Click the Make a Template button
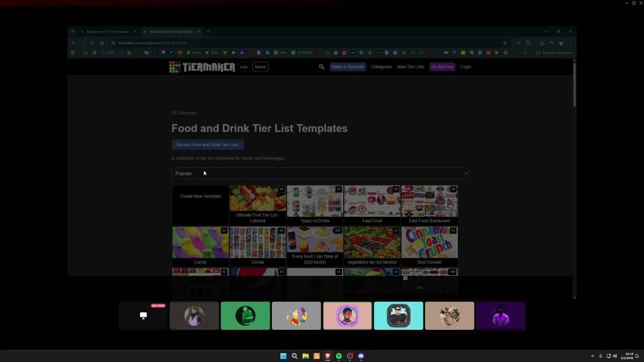 [348, 67]
